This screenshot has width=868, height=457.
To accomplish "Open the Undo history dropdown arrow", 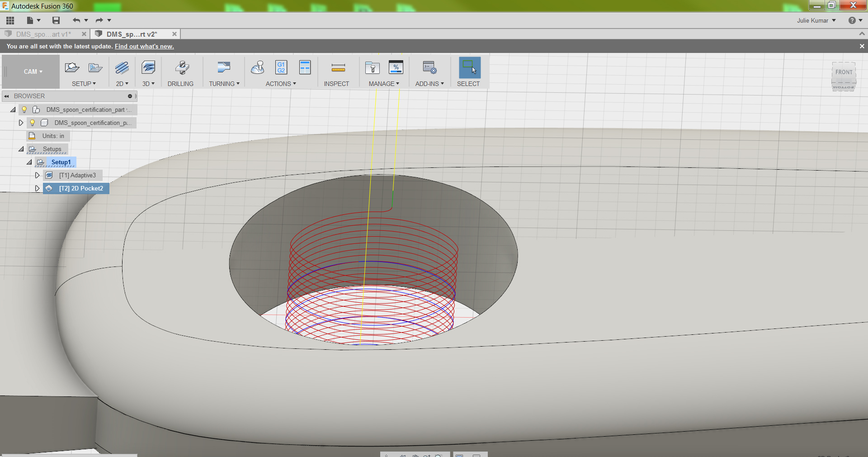I will pyautogui.click(x=86, y=20).
